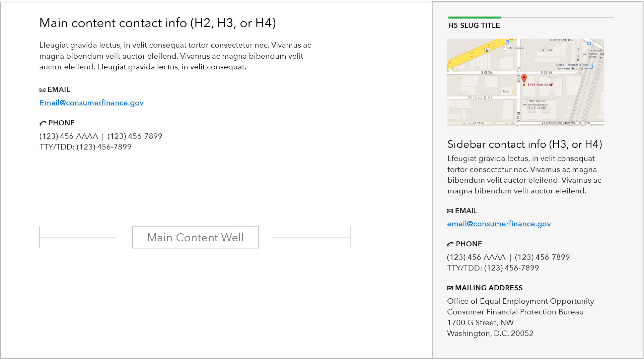Click main content phone number (123) 456-AAAA

coord(69,136)
